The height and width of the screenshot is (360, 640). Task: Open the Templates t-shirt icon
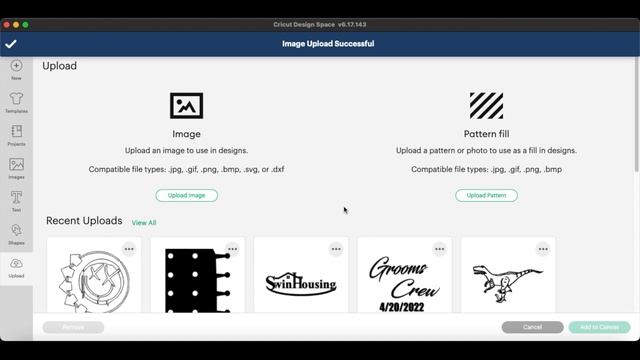pyautogui.click(x=16, y=98)
